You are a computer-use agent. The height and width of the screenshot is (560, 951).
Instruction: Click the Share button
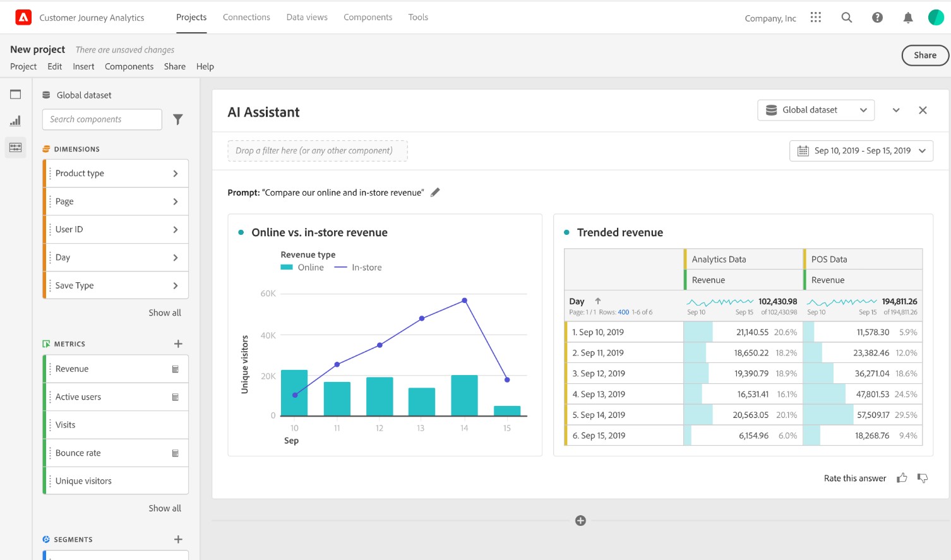pos(924,55)
